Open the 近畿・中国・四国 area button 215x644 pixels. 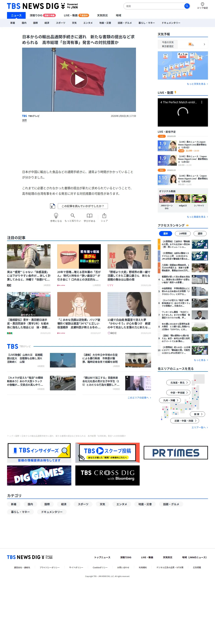(x=185, y=421)
